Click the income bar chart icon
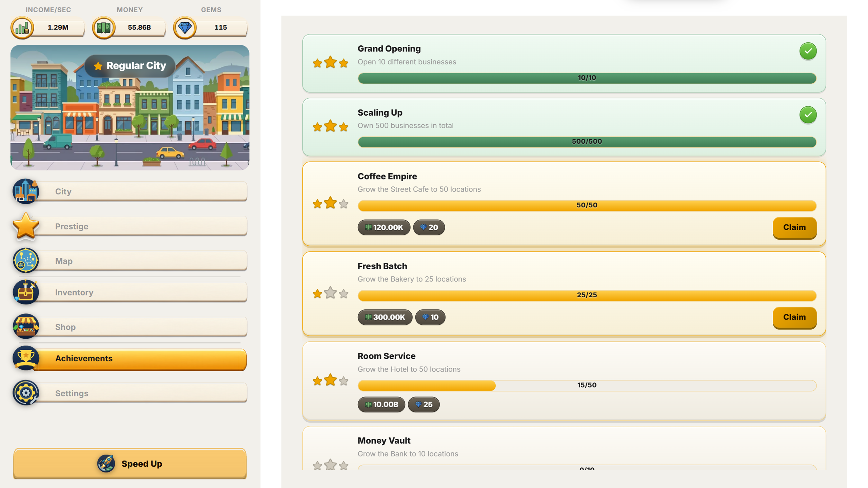Viewport: 868px width, 488px height. tap(22, 27)
